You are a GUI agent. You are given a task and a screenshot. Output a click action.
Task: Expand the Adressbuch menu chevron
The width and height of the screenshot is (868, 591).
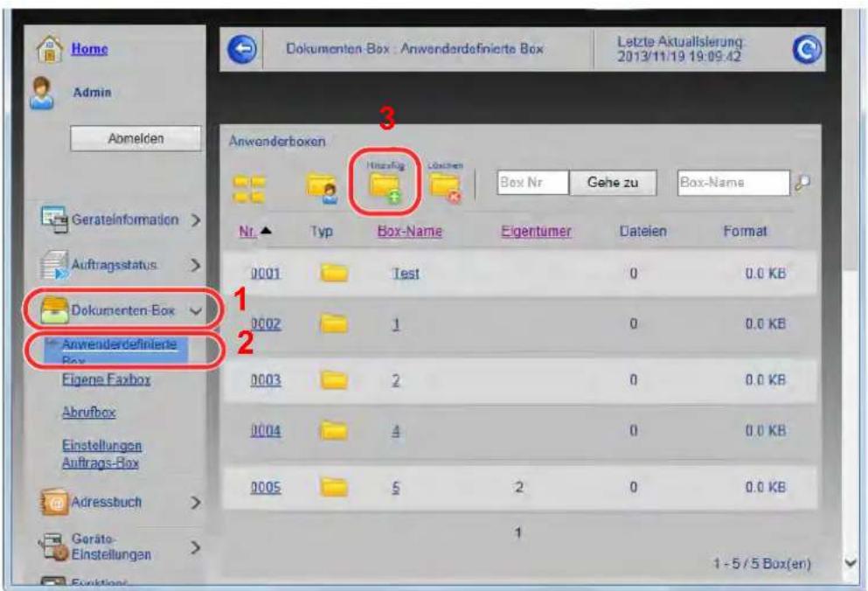196,503
